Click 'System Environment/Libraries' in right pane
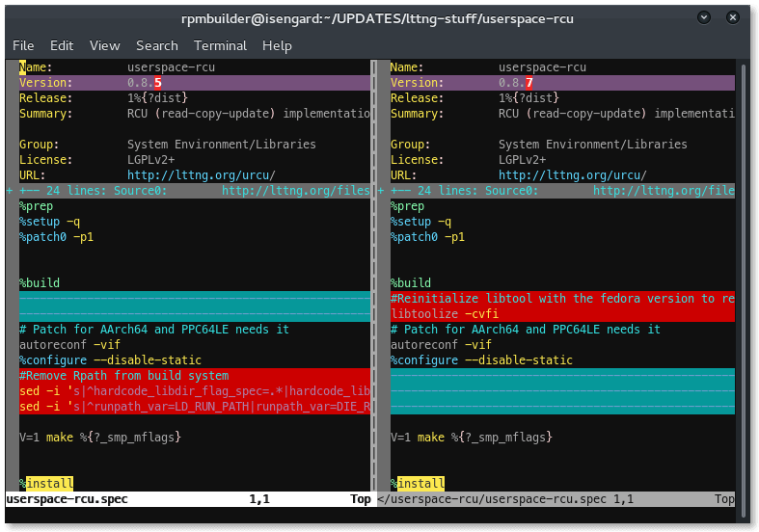Screen dimensions: 759x532 coord(593,145)
